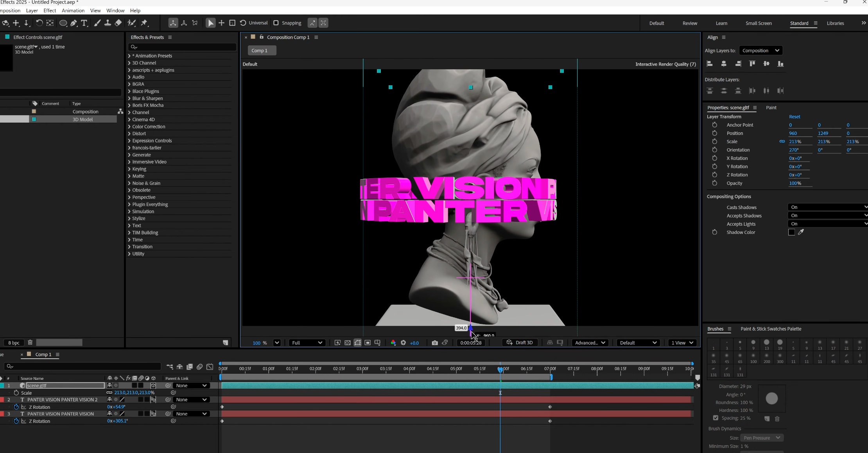Take a snapshot with the camera icon
The image size is (868, 453).
pos(434,343)
